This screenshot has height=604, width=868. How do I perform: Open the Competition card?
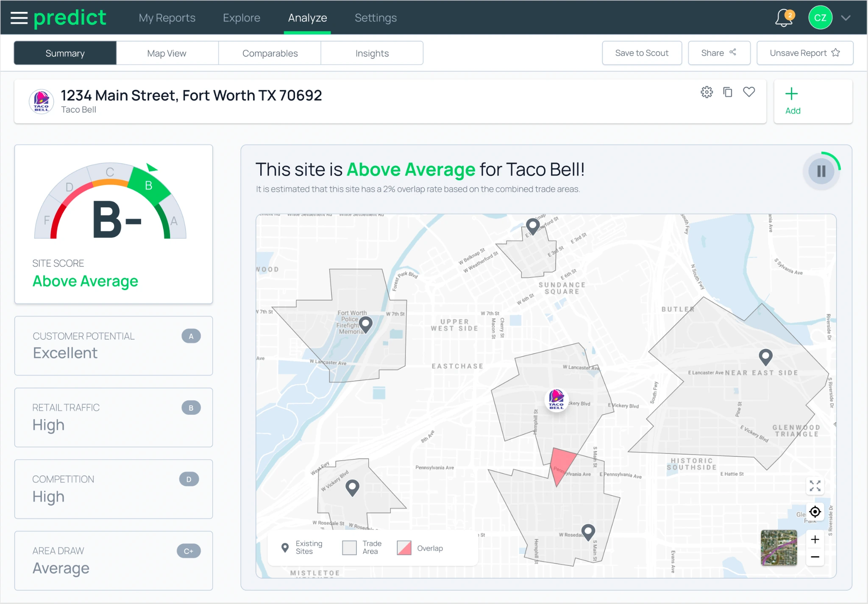tap(114, 489)
